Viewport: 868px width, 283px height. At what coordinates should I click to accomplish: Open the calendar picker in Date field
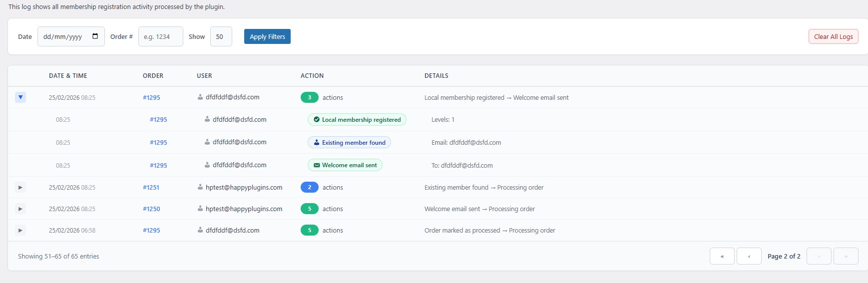point(95,36)
